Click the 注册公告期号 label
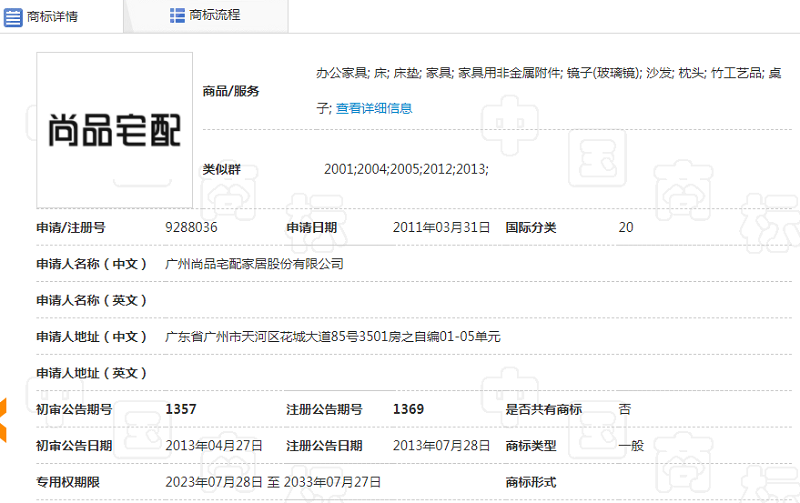800x503 pixels. pyautogui.click(x=324, y=409)
